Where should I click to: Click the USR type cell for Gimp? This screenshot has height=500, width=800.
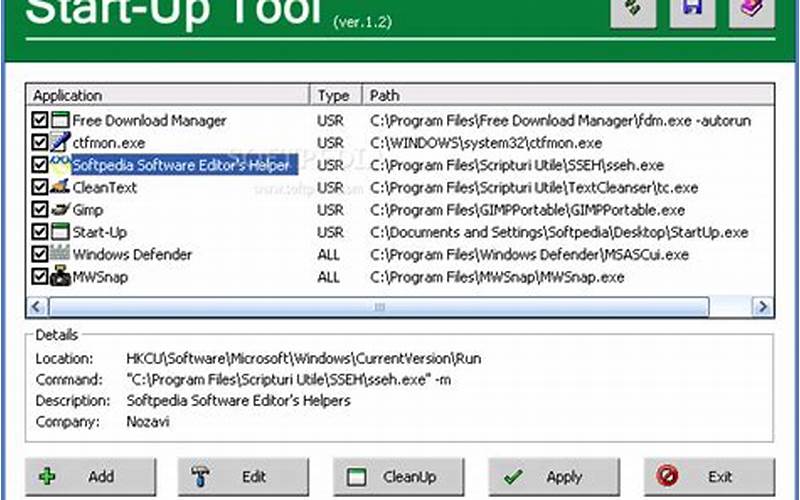[330, 210]
